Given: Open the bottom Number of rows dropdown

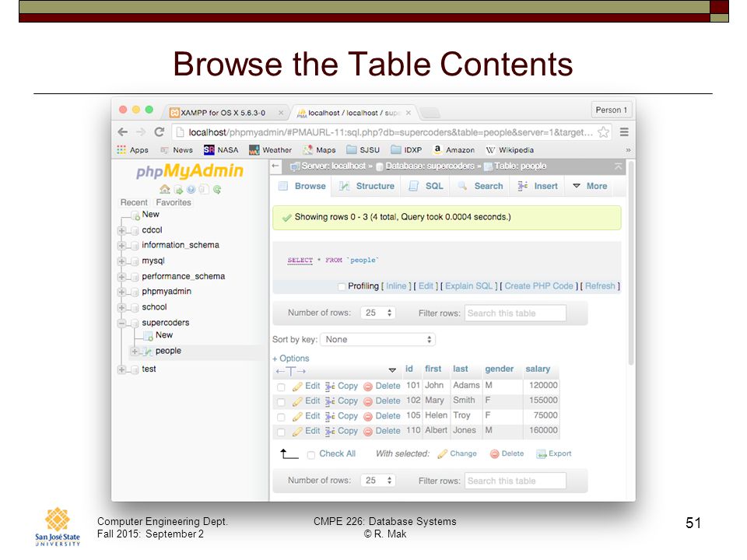Looking at the screenshot, I should [x=378, y=481].
